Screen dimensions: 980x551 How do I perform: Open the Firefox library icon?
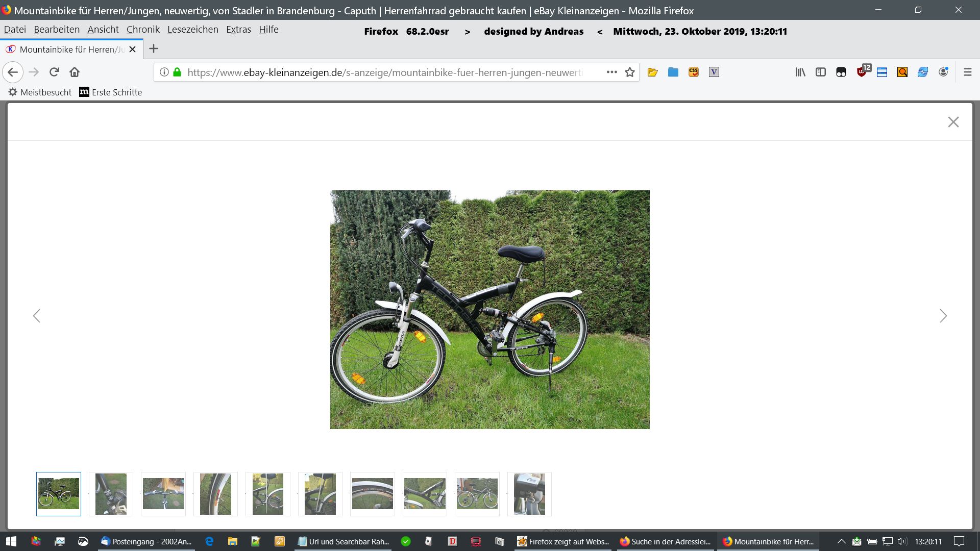(800, 72)
